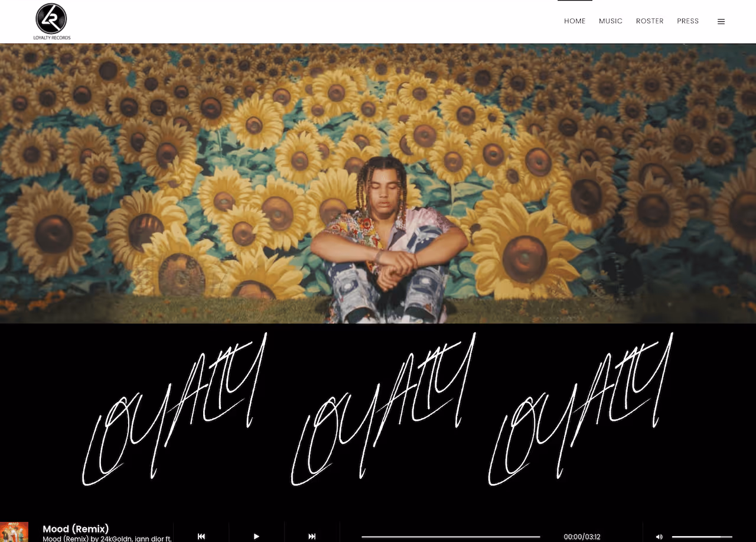The height and width of the screenshot is (542, 756).
Task: Go to the HOME page
Action: click(x=575, y=21)
